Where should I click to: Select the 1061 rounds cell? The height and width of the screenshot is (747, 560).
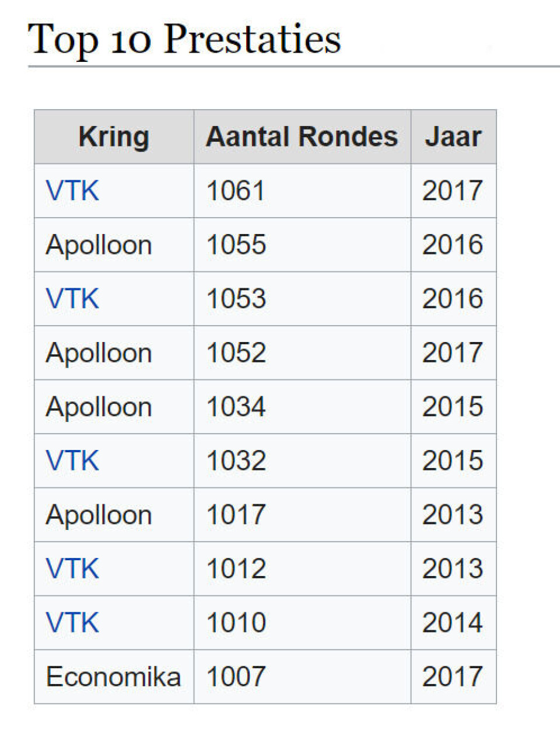[236, 191]
